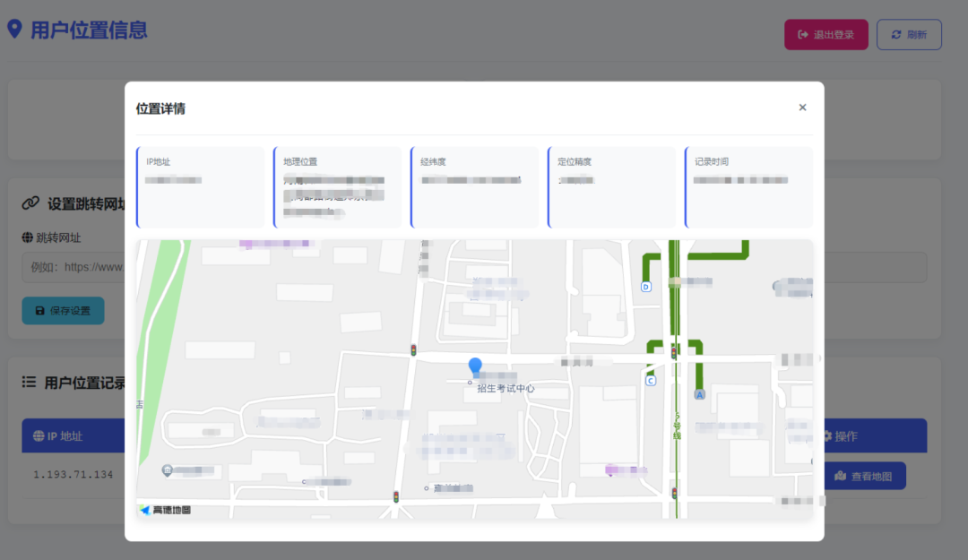Click the 高德地图 logo on the map
Screen dimensions: 968x560
coord(165,510)
